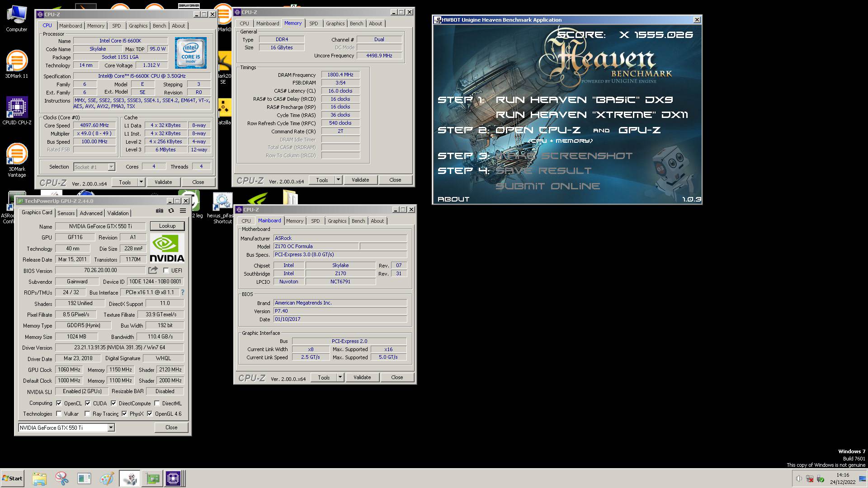This screenshot has width=868, height=488.
Task: Expand Tools arrow in CPU-Z CPU window
Action: pos(141,182)
